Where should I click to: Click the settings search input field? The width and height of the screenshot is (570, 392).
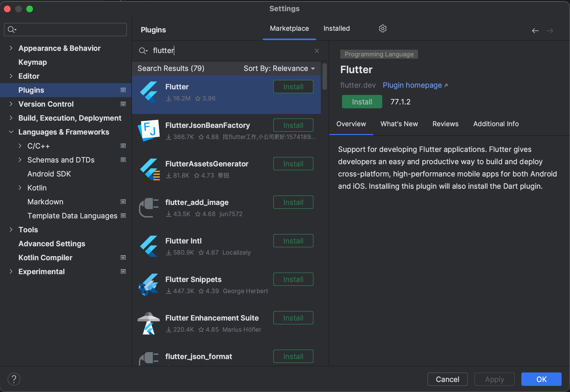click(x=70, y=30)
